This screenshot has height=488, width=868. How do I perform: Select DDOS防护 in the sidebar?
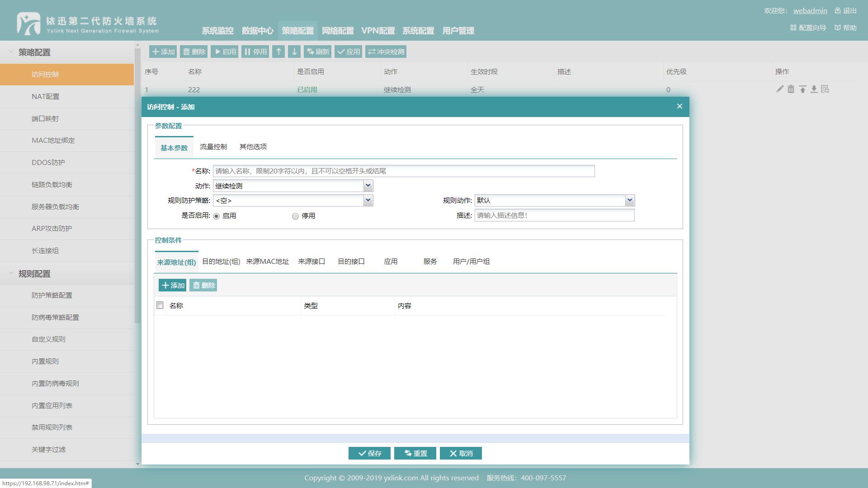pyautogui.click(x=67, y=162)
